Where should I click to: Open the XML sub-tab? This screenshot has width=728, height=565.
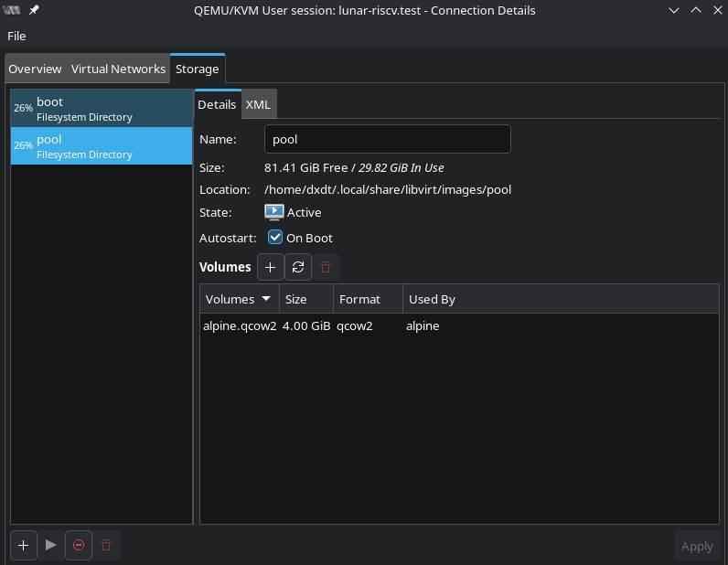(x=258, y=104)
